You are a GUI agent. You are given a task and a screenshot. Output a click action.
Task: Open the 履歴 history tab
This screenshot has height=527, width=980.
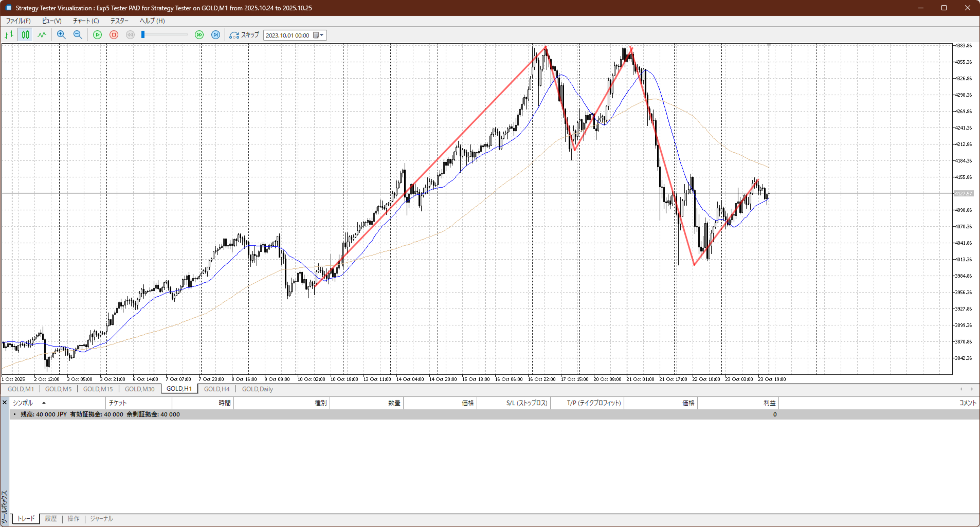[51, 519]
